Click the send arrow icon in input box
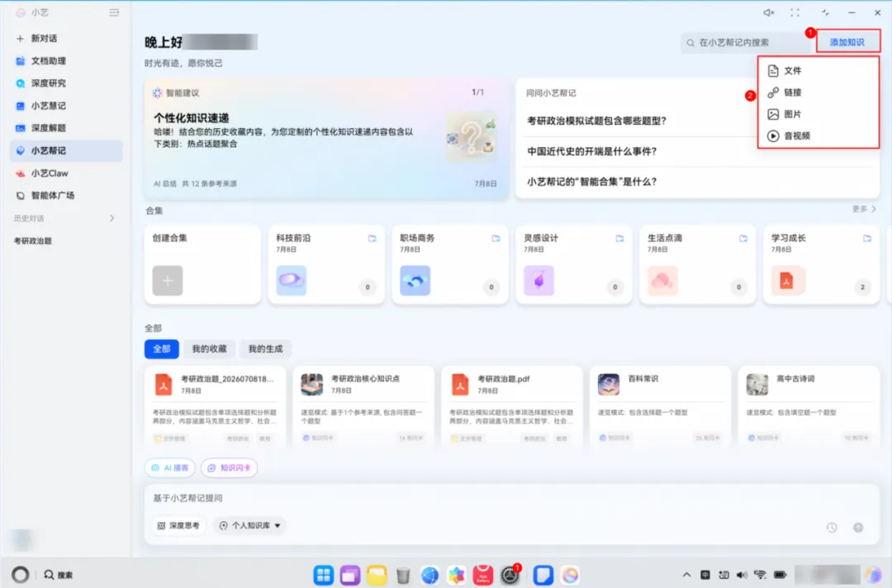This screenshot has height=588, width=892. pyautogui.click(x=858, y=528)
